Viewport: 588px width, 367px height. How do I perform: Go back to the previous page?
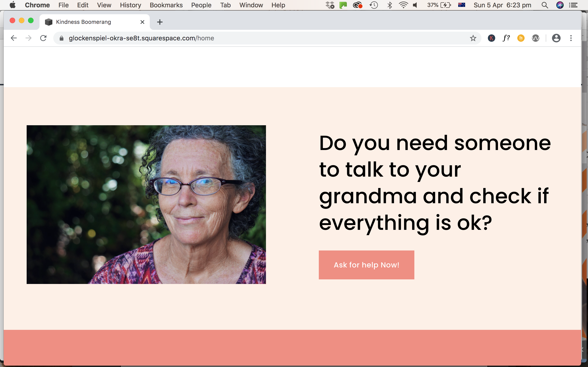pyautogui.click(x=14, y=38)
